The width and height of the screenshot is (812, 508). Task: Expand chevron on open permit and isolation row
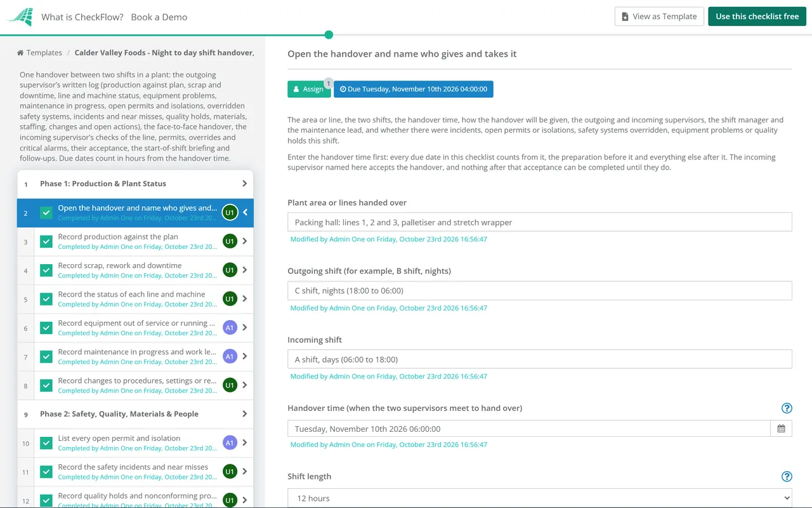(x=245, y=443)
